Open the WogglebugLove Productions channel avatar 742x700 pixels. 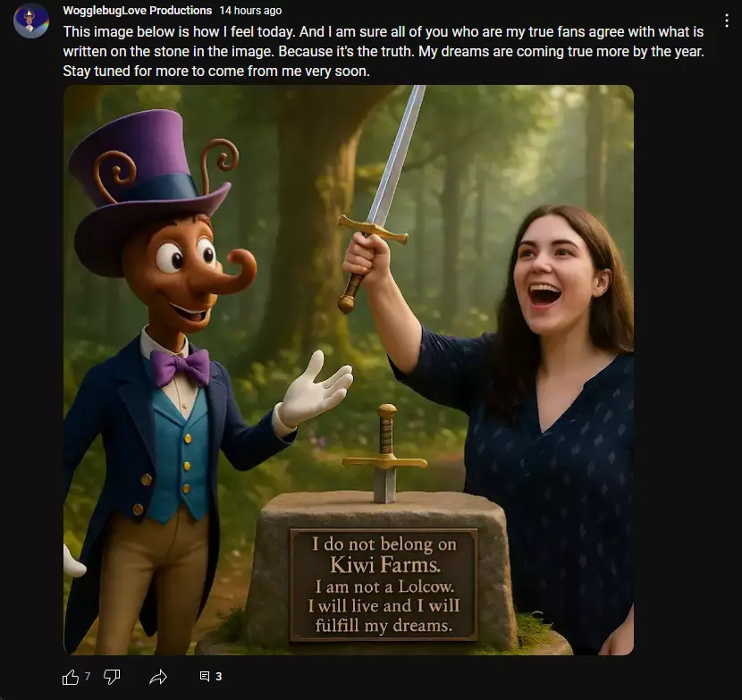pyautogui.click(x=31, y=21)
